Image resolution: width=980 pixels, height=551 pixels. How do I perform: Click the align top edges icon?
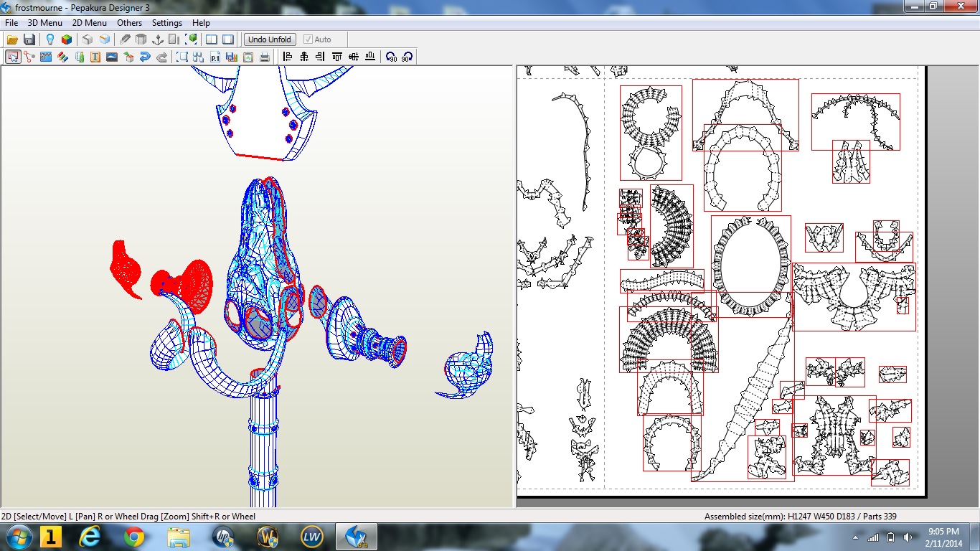click(336, 57)
